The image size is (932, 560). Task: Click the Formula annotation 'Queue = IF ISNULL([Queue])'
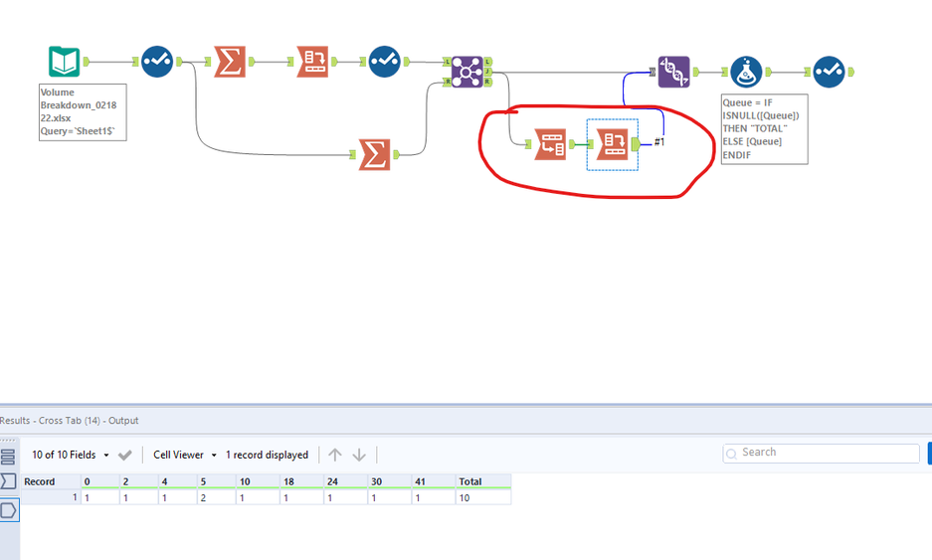click(764, 129)
